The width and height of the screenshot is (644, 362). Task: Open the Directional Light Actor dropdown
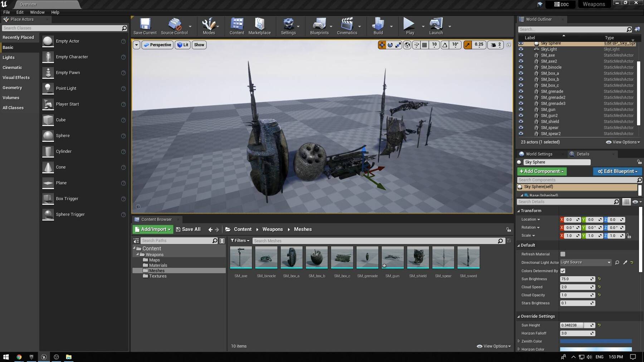586,262
